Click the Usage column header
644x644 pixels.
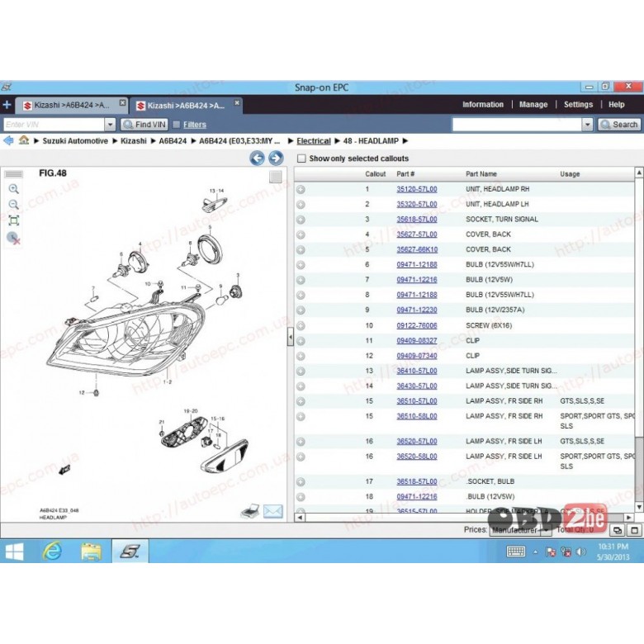pos(570,173)
